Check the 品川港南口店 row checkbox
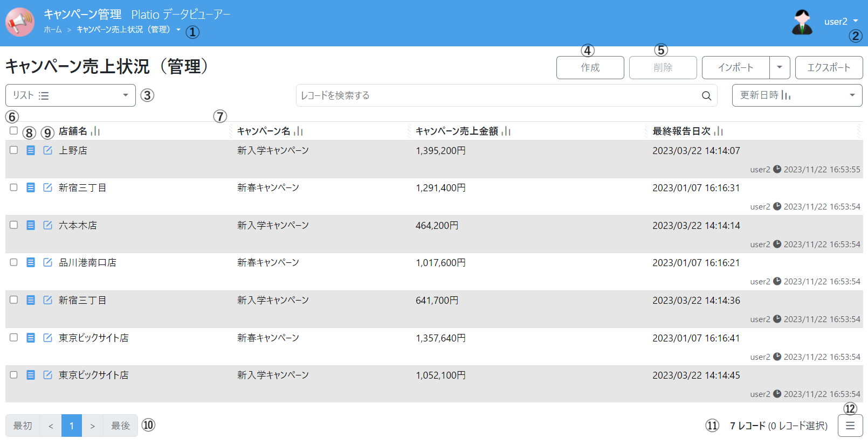This screenshot has width=868, height=446. click(13, 262)
